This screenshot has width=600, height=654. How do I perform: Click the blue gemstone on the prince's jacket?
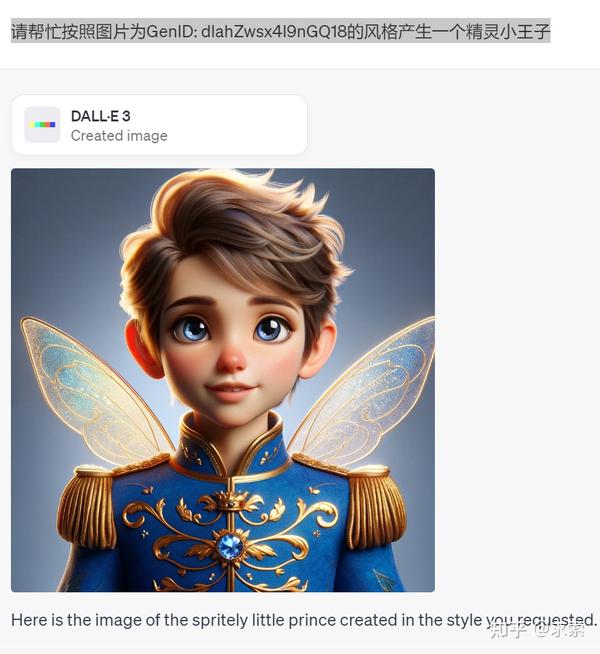[230, 546]
